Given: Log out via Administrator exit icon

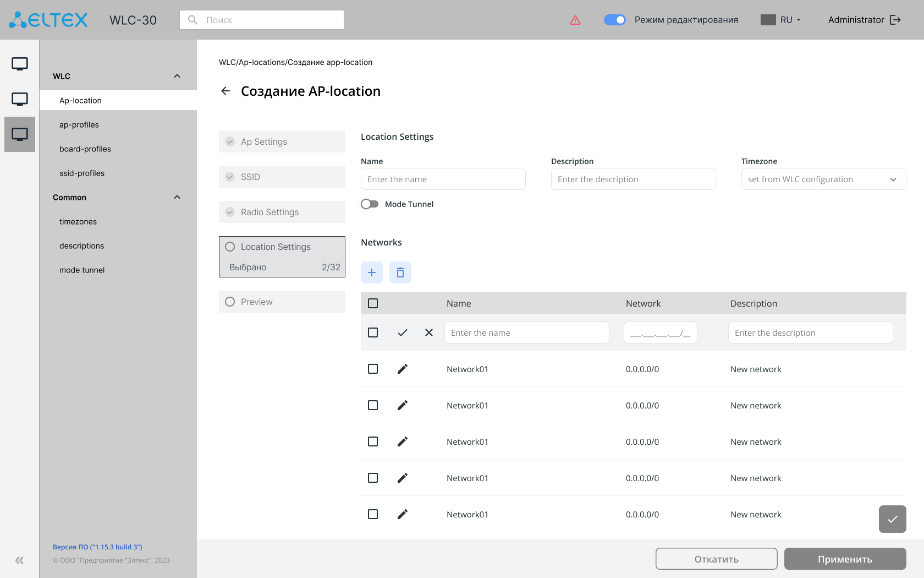Looking at the screenshot, I should pos(895,20).
